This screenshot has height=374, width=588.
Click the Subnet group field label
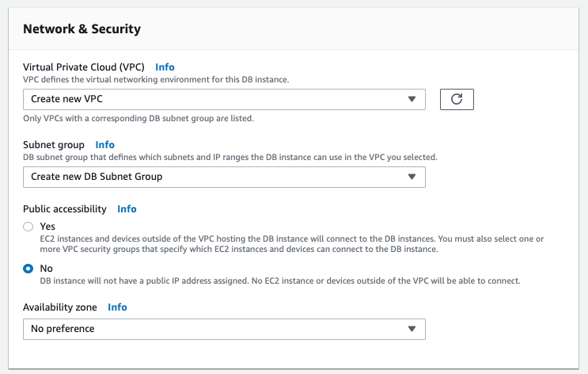pos(54,145)
